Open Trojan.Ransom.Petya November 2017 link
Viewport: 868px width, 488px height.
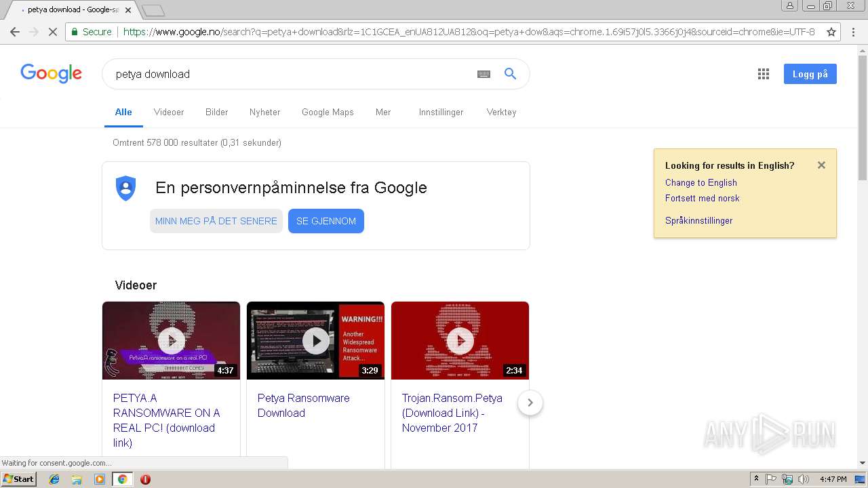(452, 413)
